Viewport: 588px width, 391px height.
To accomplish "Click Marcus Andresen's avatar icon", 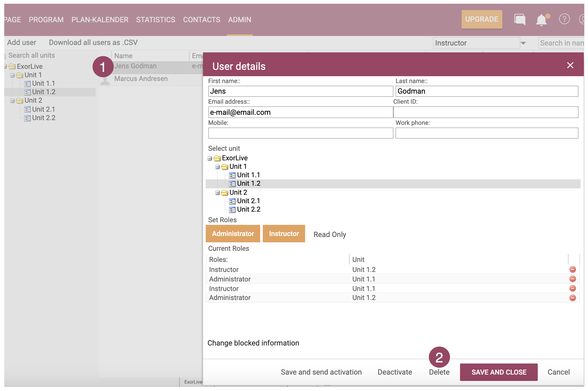I will (x=105, y=80).
